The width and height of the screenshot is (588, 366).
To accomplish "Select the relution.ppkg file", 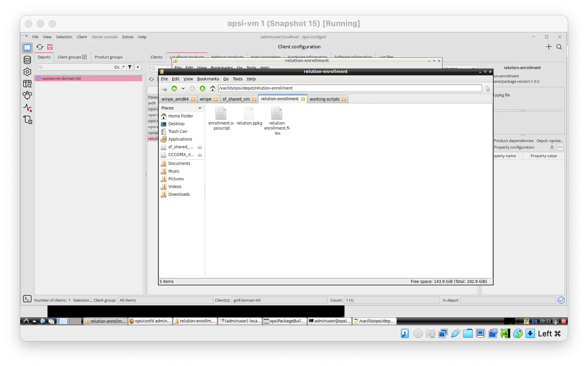I will coord(249,117).
